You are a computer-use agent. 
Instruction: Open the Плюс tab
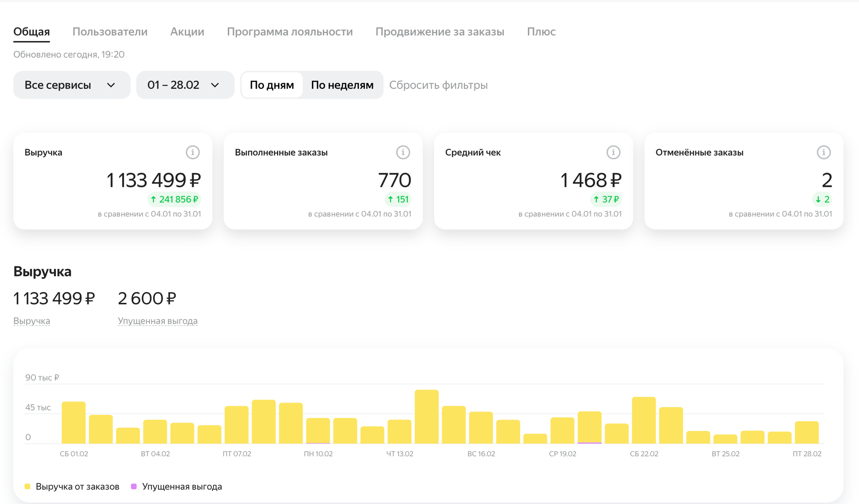tap(541, 32)
